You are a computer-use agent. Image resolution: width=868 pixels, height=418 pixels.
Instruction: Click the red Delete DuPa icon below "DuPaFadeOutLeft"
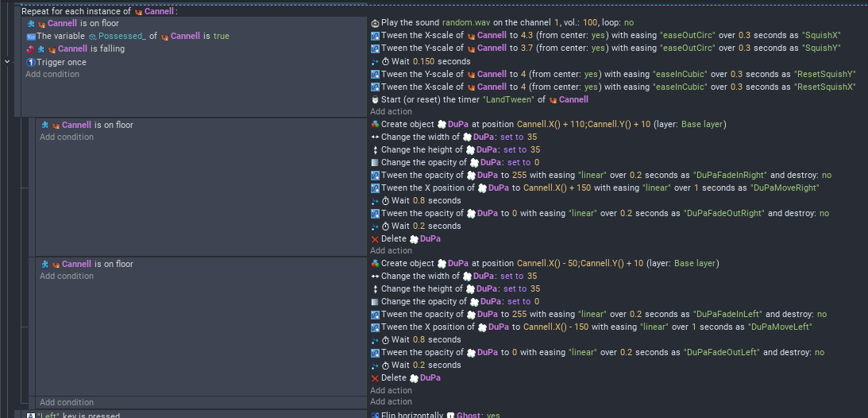click(x=375, y=378)
